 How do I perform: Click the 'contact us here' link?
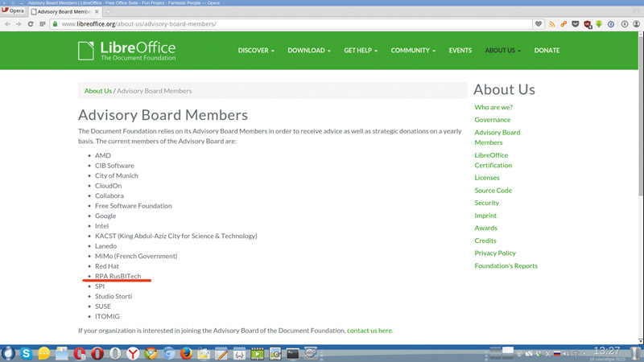(x=369, y=331)
